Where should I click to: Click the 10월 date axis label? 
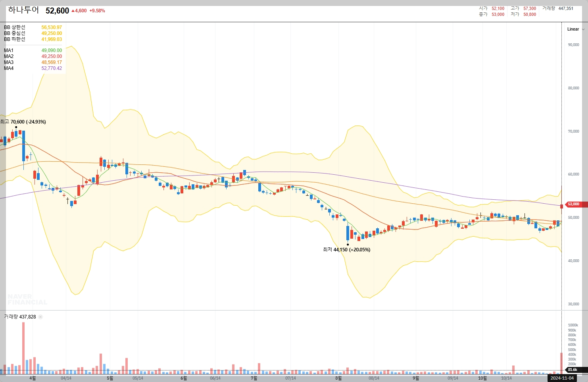[482, 378]
